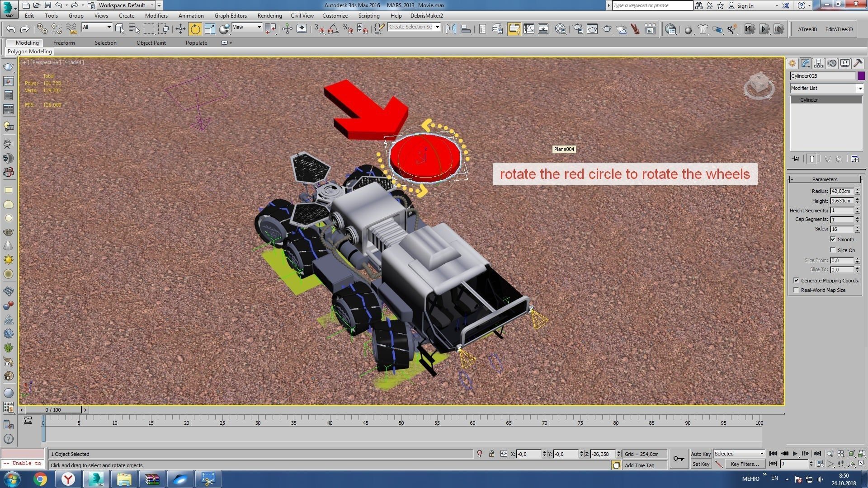Open Key Filters dialog
This screenshot has height=488, width=868.
coord(744,464)
